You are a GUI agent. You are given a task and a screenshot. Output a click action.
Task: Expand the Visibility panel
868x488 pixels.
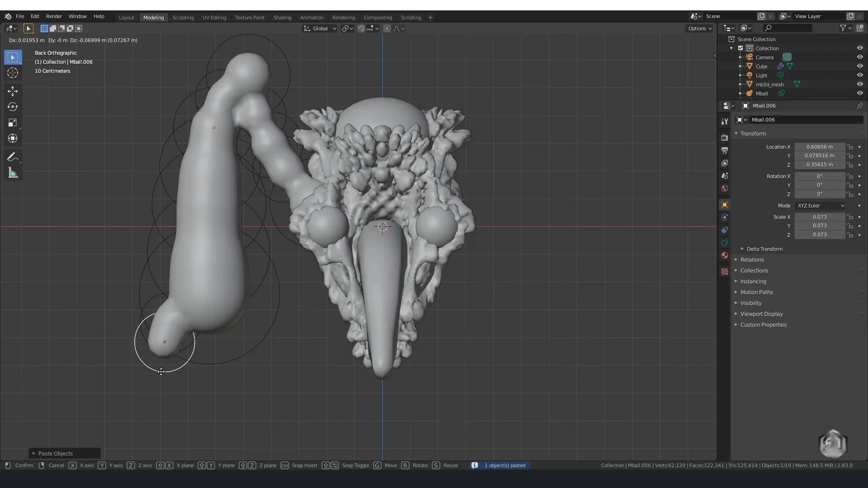pos(736,303)
